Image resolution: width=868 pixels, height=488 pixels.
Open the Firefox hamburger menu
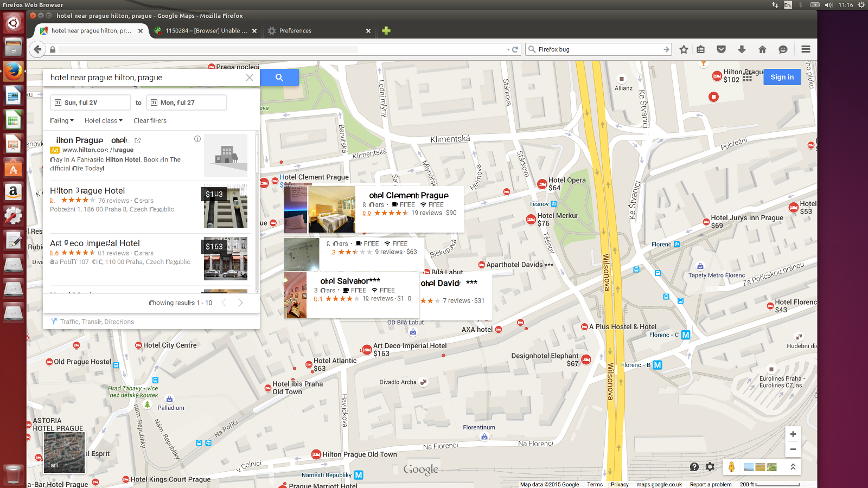806,49
